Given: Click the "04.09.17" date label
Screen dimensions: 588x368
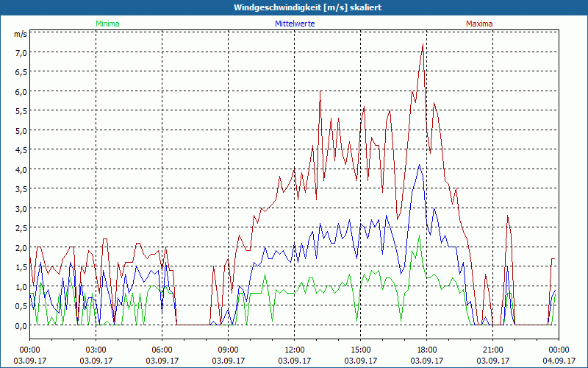Looking at the screenshot, I should click(559, 361).
